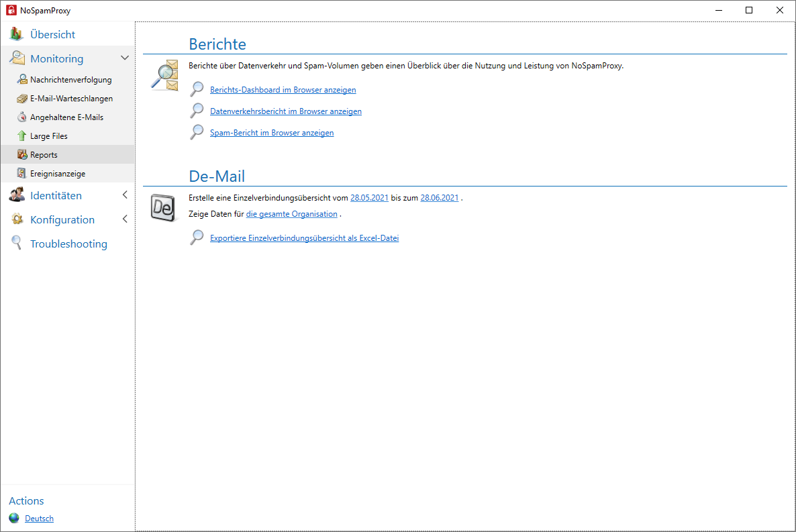The height and width of the screenshot is (532, 796).
Task: Click the Large Files green arrow icon
Action: (x=22, y=136)
